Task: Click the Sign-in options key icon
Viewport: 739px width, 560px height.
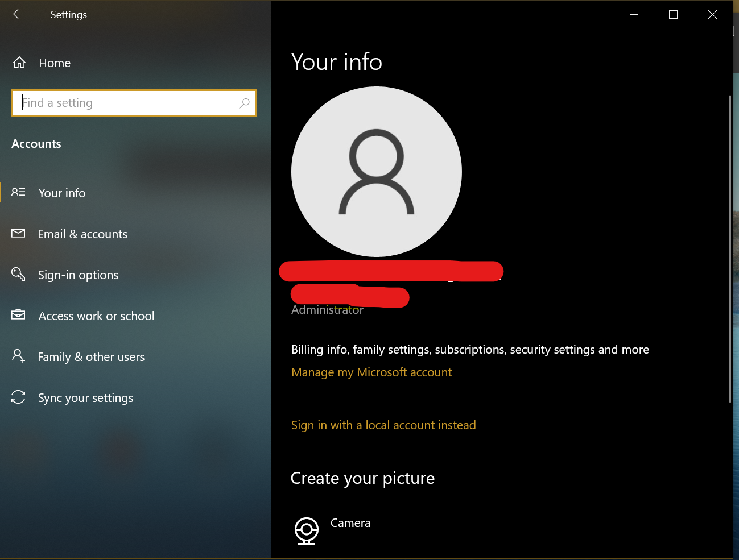Action: click(18, 274)
